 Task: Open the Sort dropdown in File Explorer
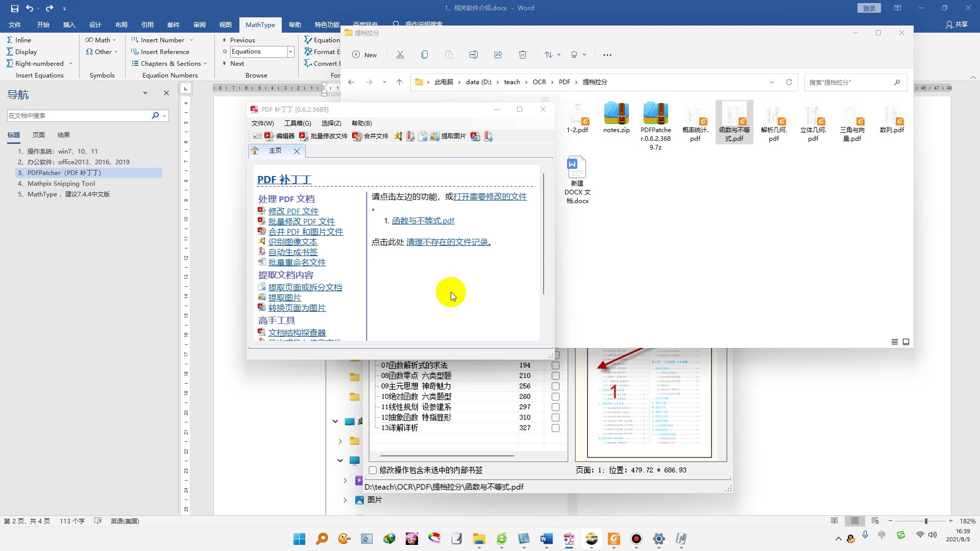[x=552, y=55]
